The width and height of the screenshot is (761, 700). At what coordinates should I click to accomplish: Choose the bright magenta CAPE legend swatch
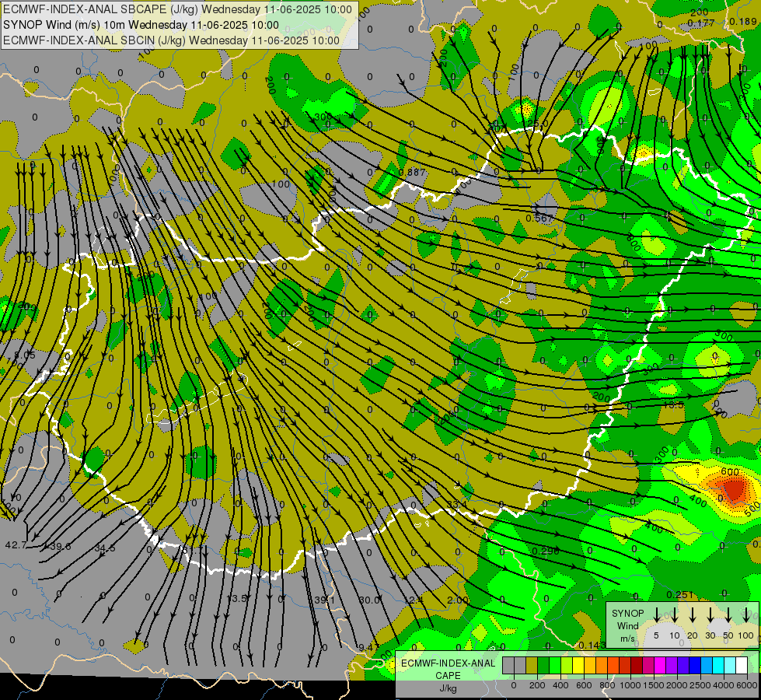(x=660, y=665)
